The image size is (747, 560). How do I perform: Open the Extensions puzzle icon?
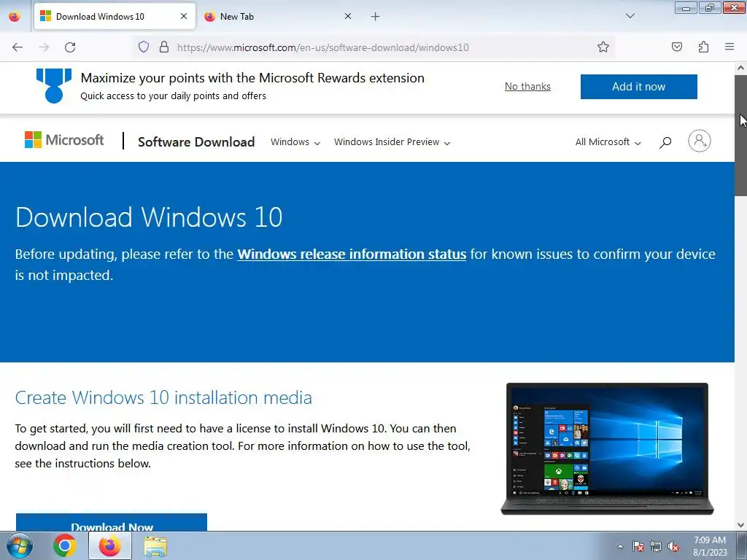(703, 47)
